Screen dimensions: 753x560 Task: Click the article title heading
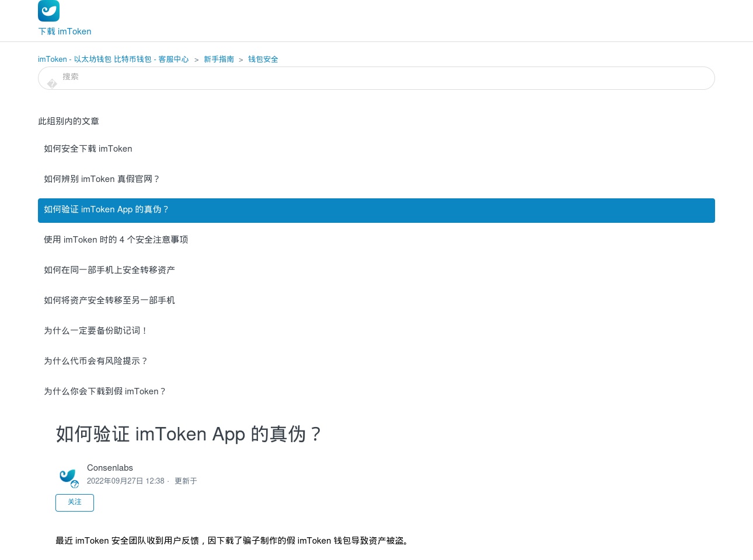click(x=189, y=434)
